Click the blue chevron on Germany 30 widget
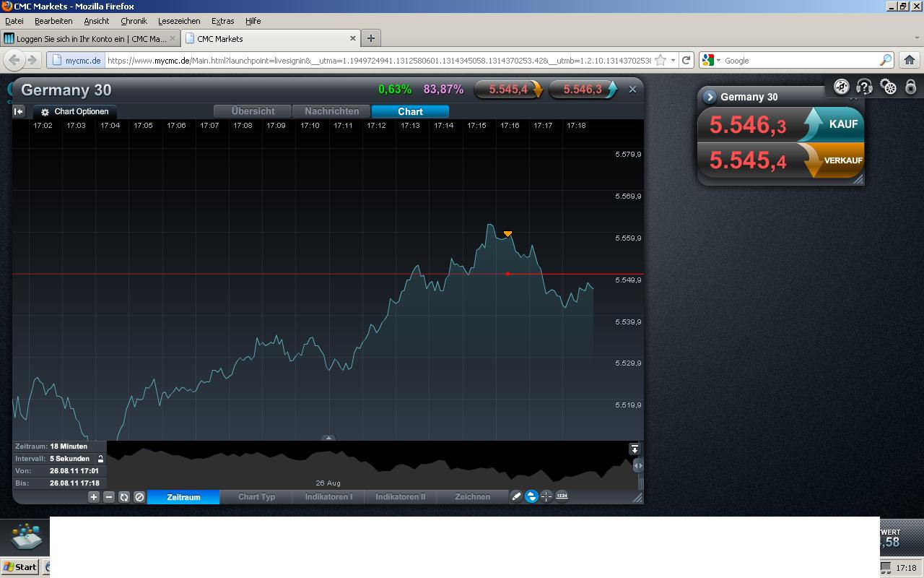 click(710, 97)
